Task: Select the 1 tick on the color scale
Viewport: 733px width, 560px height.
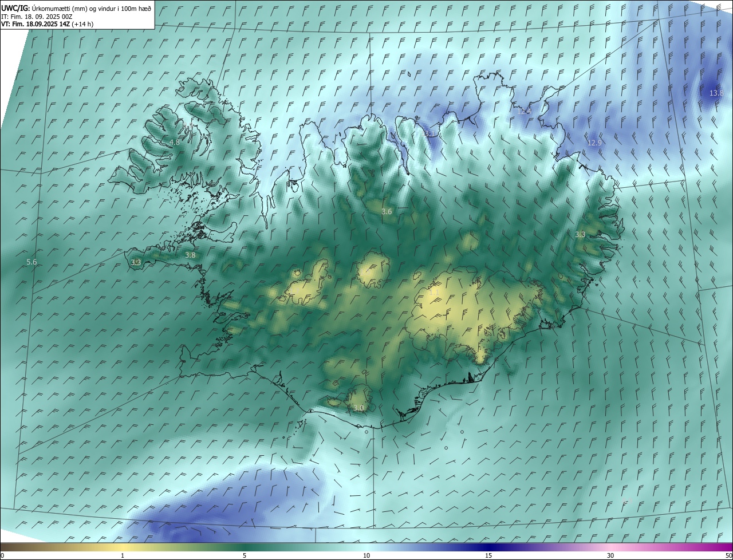Action: [123, 555]
